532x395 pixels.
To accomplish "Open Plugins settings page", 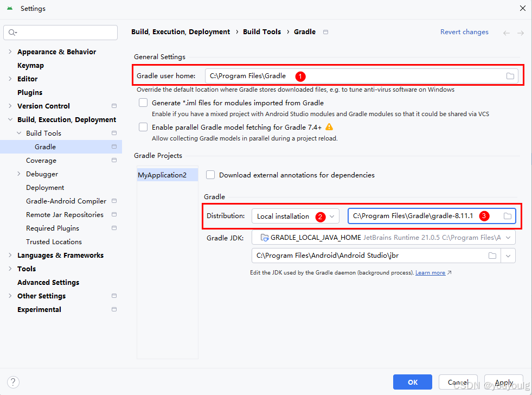I will (x=30, y=93).
